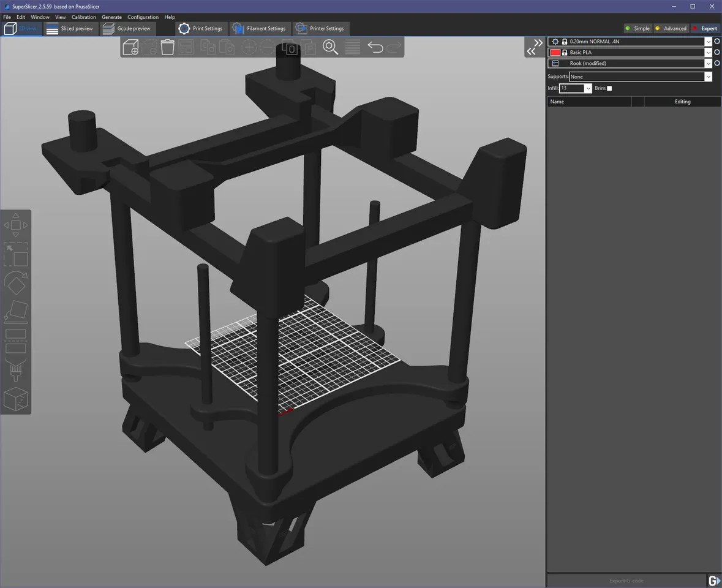Open the File menu

(x=7, y=17)
